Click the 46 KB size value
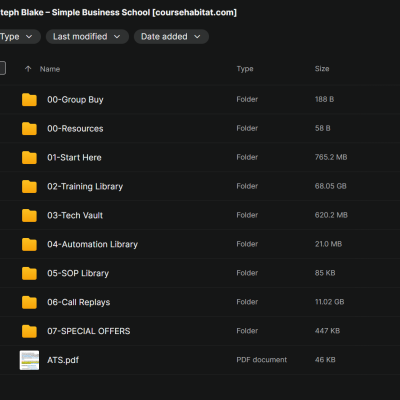This screenshot has height=400, width=400. pyautogui.click(x=325, y=360)
